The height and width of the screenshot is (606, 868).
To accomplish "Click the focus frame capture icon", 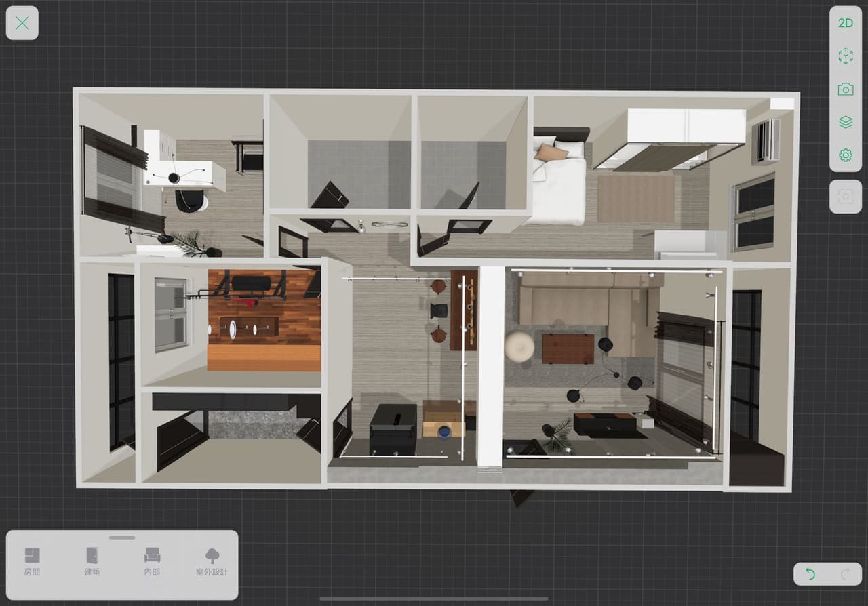I will pyautogui.click(x=846, y=197).
